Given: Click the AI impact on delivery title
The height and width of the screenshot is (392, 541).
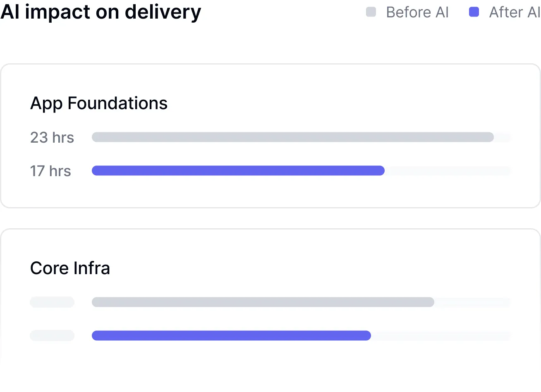Looking at the screenshot, I should (101, 12).
